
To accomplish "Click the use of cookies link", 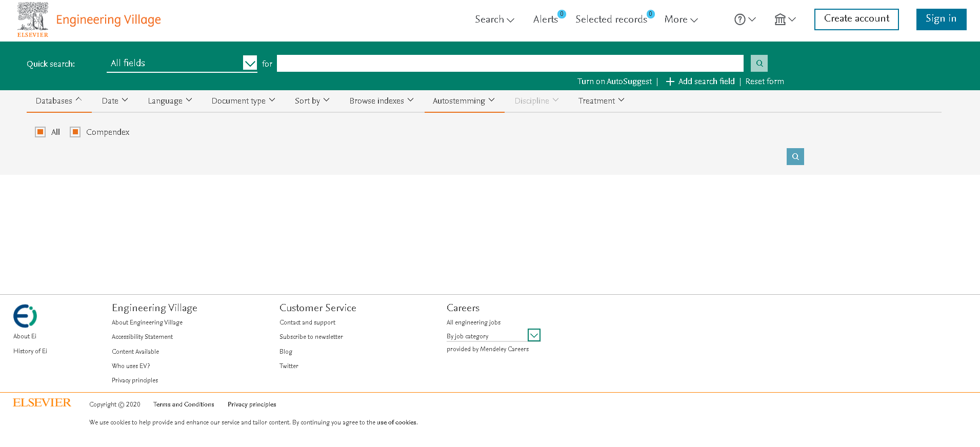I will (396, 422).
